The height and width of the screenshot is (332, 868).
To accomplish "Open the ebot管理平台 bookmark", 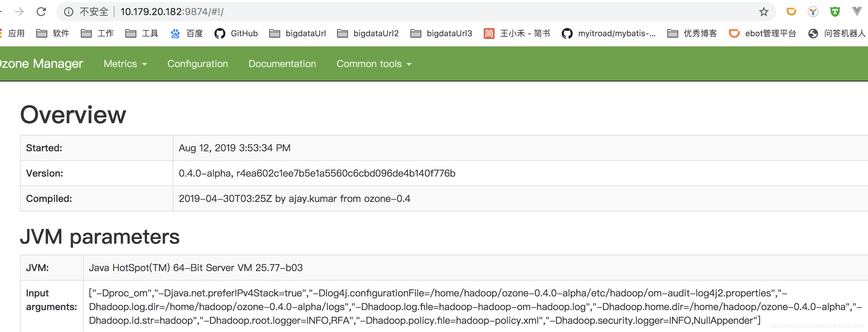I will [x=762, y=33].
